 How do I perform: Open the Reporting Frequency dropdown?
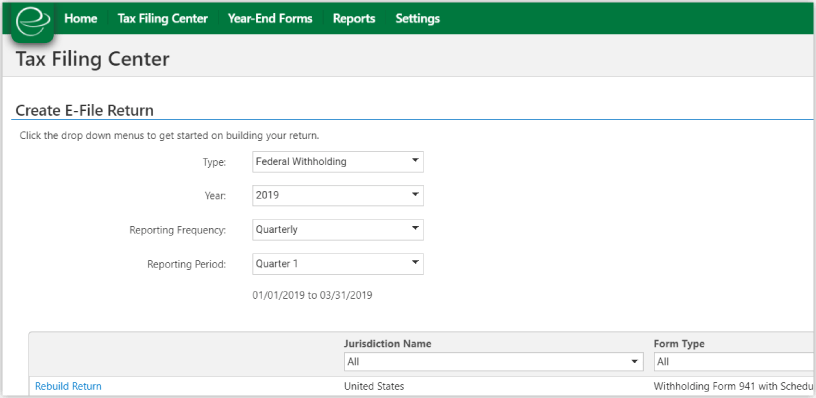point(338,229)
